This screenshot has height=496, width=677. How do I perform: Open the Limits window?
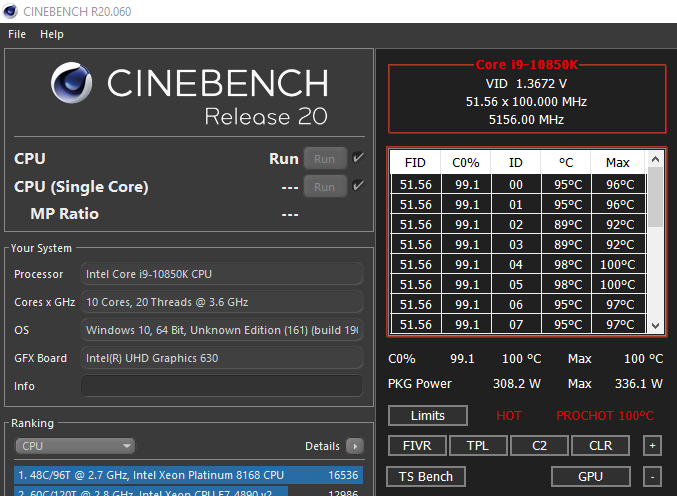tap(428, 416)
